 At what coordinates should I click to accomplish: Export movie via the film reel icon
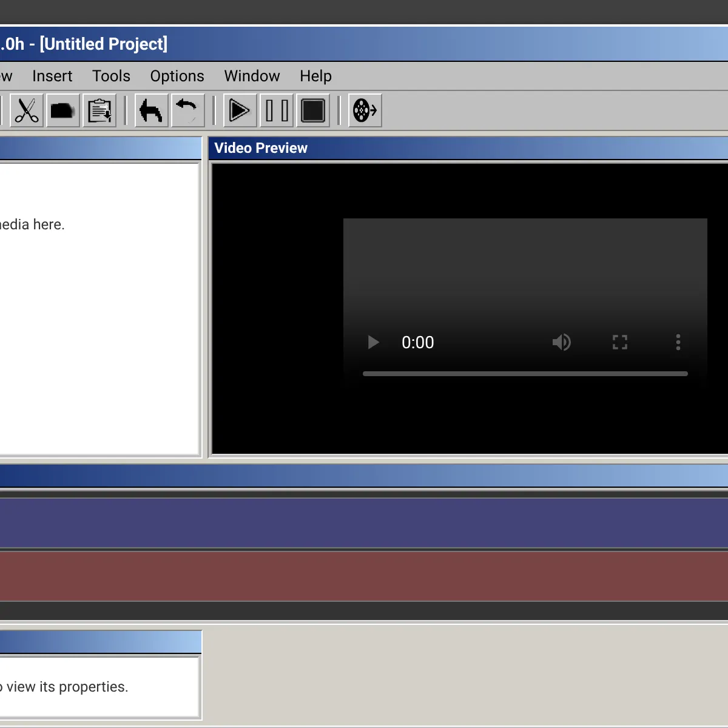[x=365, y=110]
